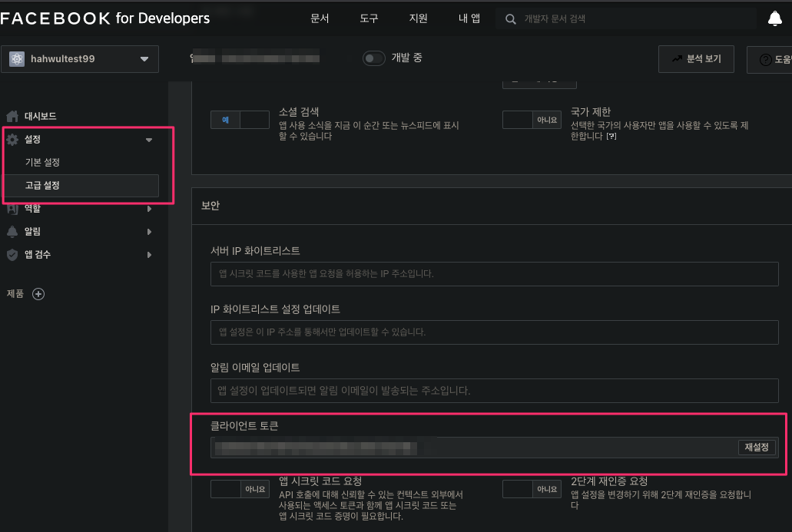792x532 pixels.
Task: Click FACEBOOK for Developers logo
Action: (x=105, y=18)
